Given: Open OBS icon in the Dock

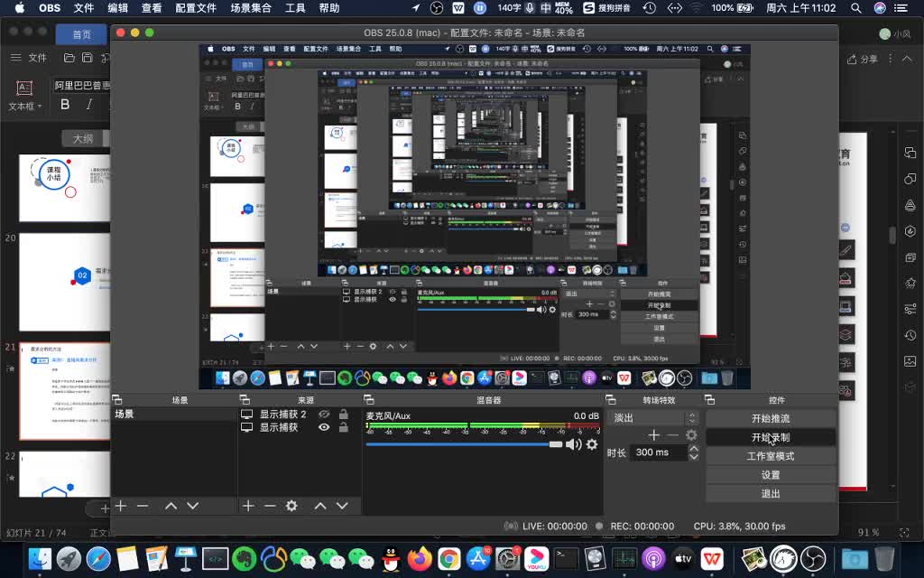Looking at the screenshot, I should click(x=814, y=558).
